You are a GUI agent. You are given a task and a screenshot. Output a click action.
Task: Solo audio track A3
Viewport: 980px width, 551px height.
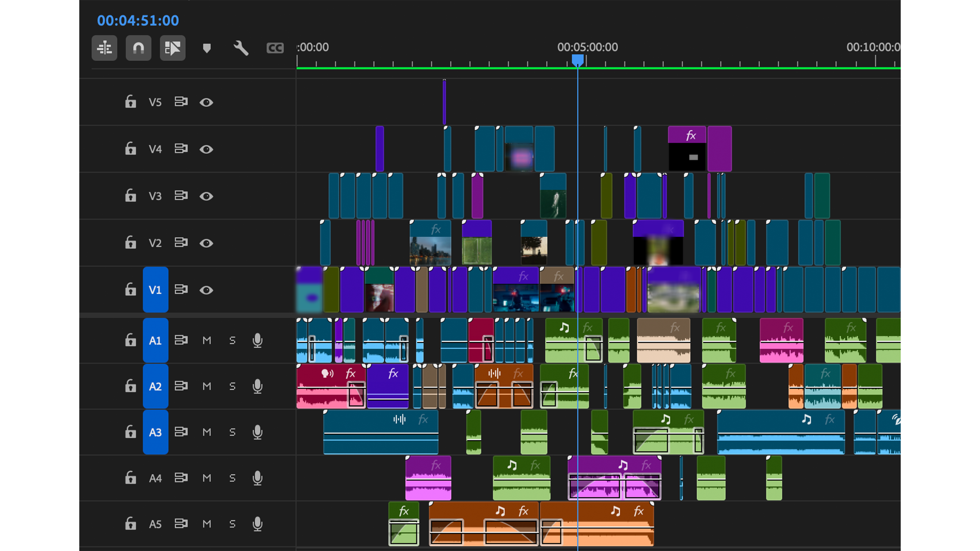(232, 432)
